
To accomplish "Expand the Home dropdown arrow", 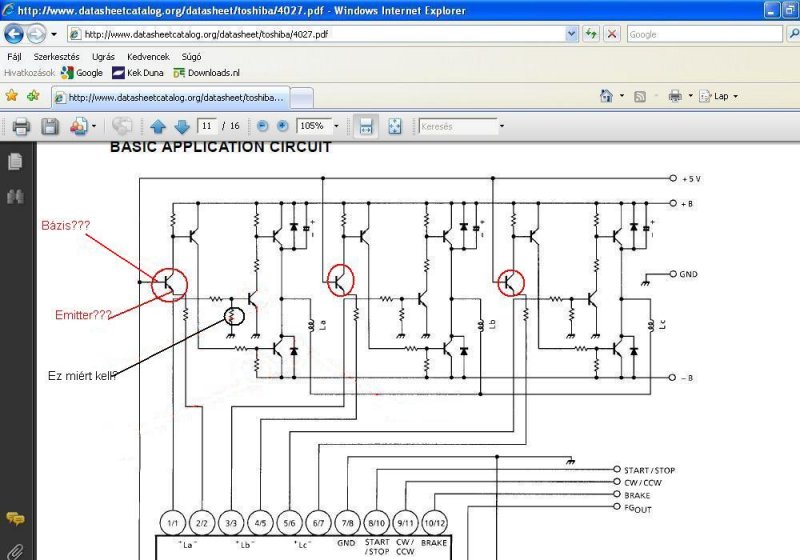I will coord(621,96).
